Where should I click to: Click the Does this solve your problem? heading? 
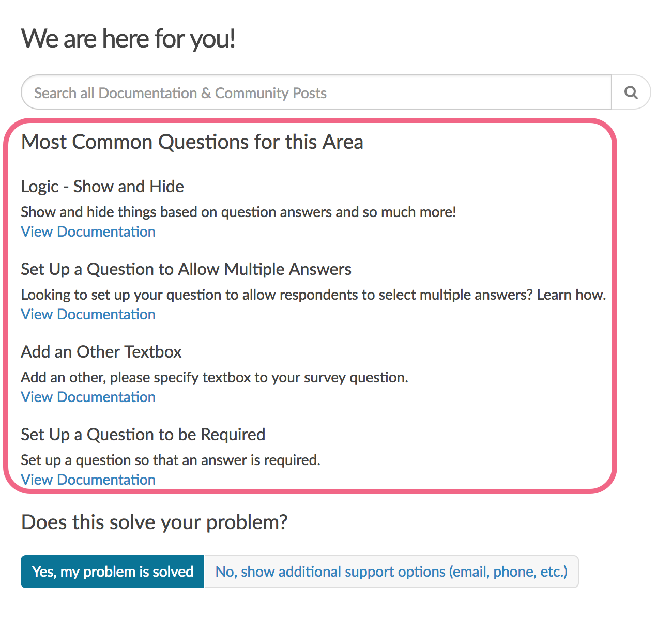[155, 522]
